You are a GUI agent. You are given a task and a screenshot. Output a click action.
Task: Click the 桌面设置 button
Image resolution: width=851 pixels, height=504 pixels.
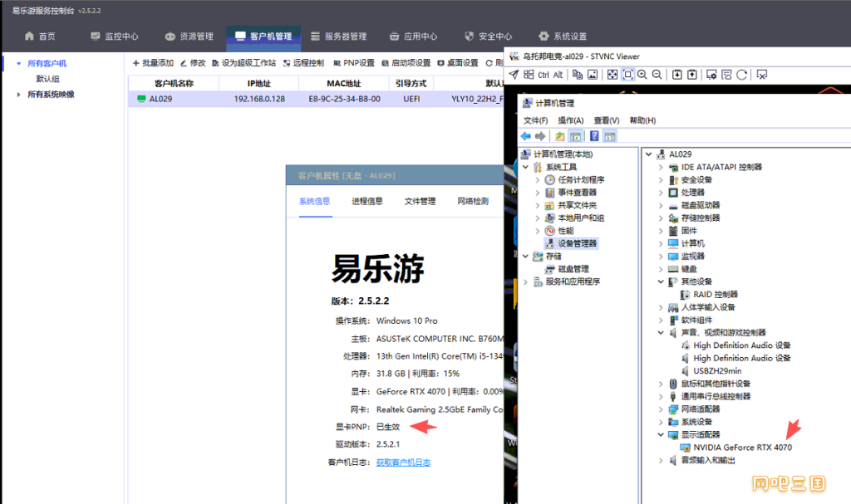[458, 63]
